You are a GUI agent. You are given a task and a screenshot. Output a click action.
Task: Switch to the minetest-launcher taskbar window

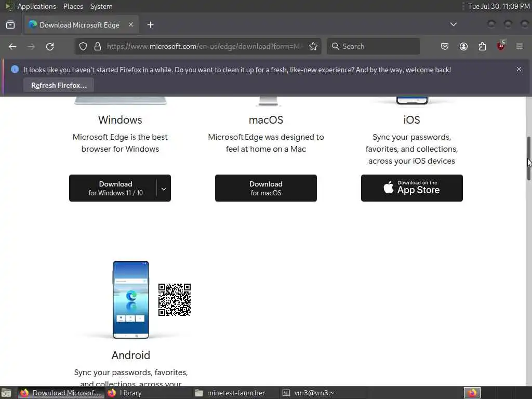236,393
